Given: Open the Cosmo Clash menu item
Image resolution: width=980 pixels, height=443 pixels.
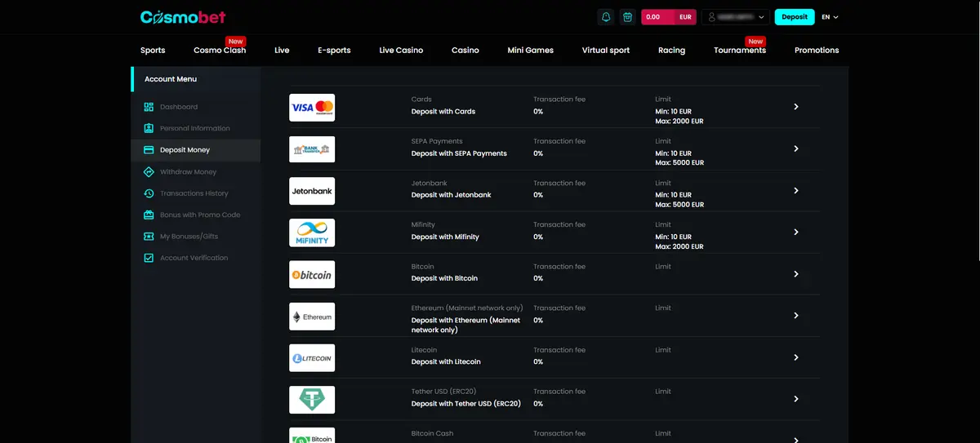Looking at the screenshot, I should pyautogui.click(x=220, y=51).
